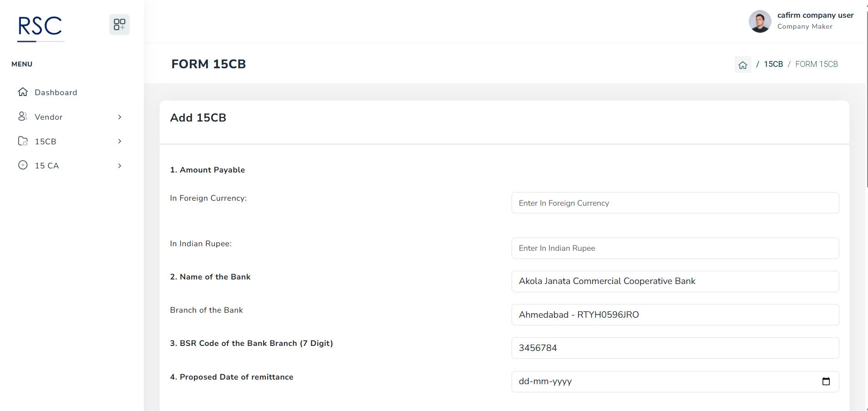Click the BSR Code field
The width and height of the screenshot is (868, 411).
675,348
